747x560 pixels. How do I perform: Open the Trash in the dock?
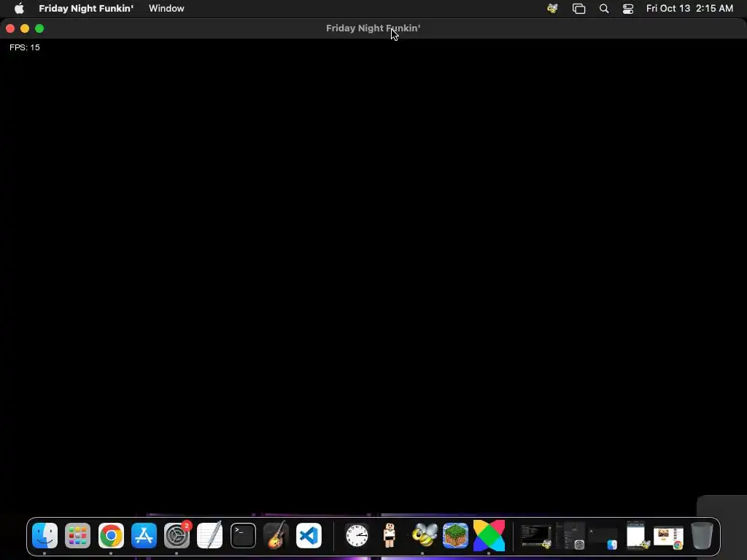[702, 536]
